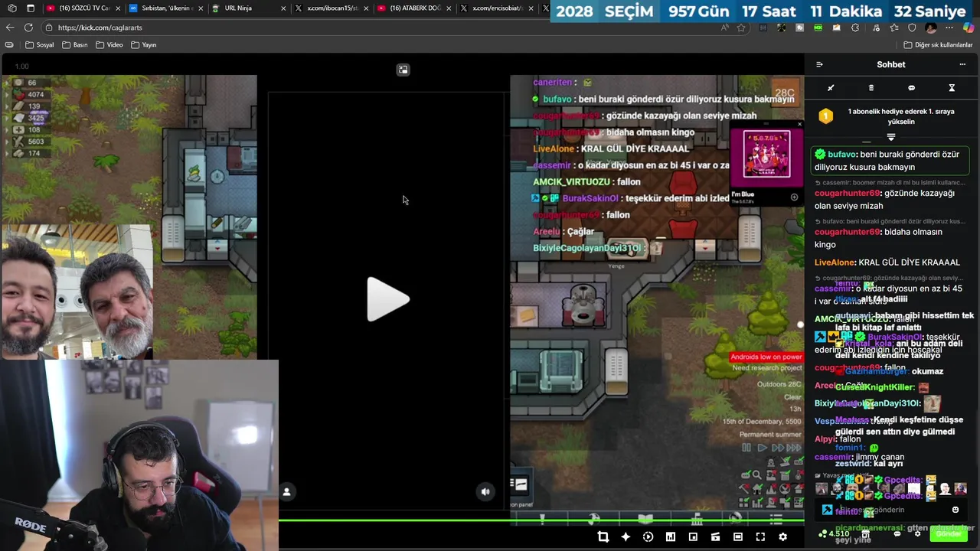Open browser settings and more menu
The image size is (980, 551).
950,28
